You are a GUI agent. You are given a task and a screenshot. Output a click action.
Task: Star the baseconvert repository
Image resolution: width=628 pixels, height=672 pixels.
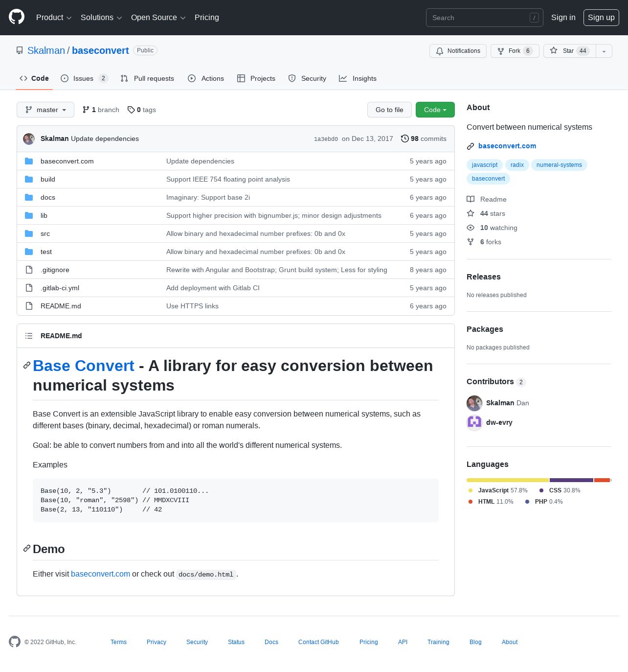[569, 51]
